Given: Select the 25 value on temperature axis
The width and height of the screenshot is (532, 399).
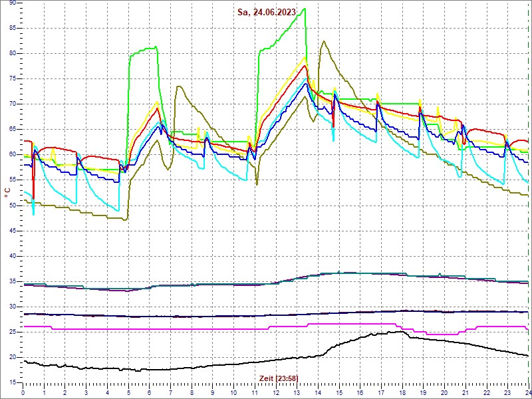Looking at the screenshot, I should 13,332.
